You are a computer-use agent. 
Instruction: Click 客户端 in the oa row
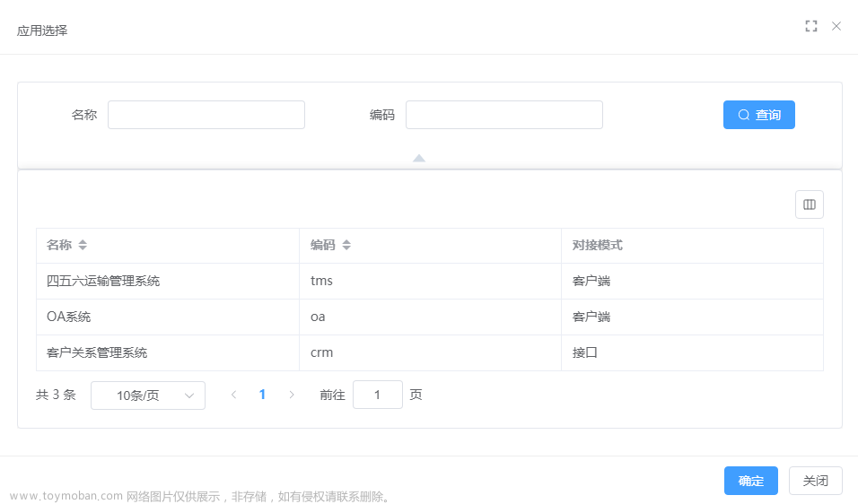[591, 317]
